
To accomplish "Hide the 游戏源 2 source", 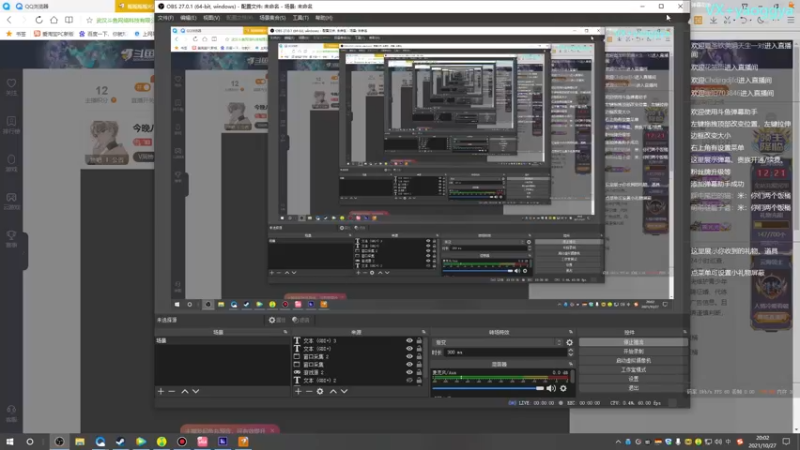I will click(409, 372).
